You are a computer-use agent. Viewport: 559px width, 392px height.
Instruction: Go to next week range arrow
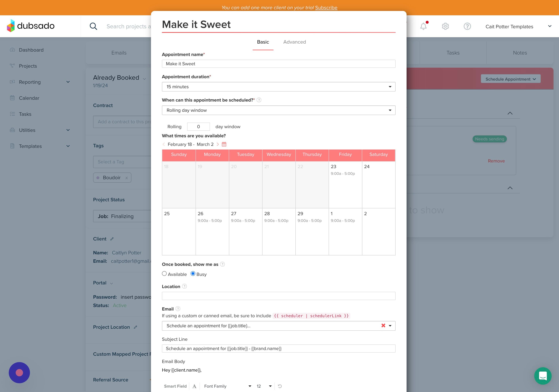[x=218, y=144]
